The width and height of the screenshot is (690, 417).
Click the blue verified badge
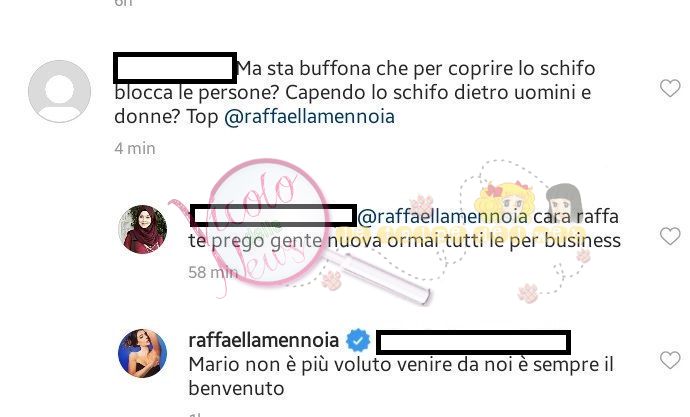(x=358, y=340)
